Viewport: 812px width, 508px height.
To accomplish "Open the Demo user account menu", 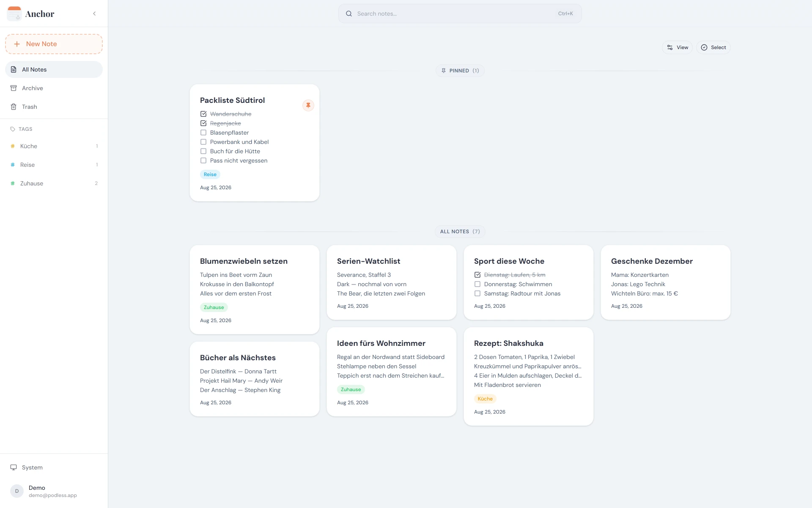I will pos(54,491).
